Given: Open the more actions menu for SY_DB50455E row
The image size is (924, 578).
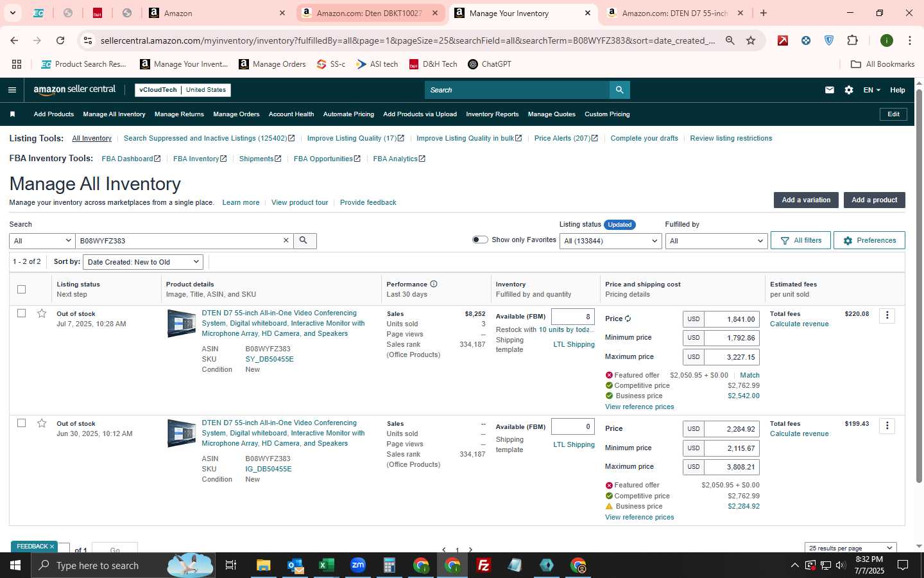Looking at the screenshot, I should pyautogui.click(x=887, y=315).
